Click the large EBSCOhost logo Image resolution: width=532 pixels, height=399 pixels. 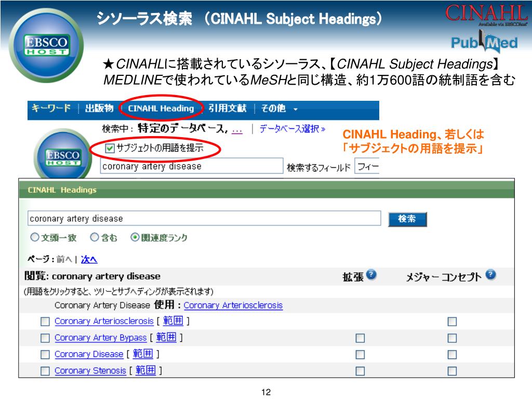pyautogui.click(x=46, y=46)
